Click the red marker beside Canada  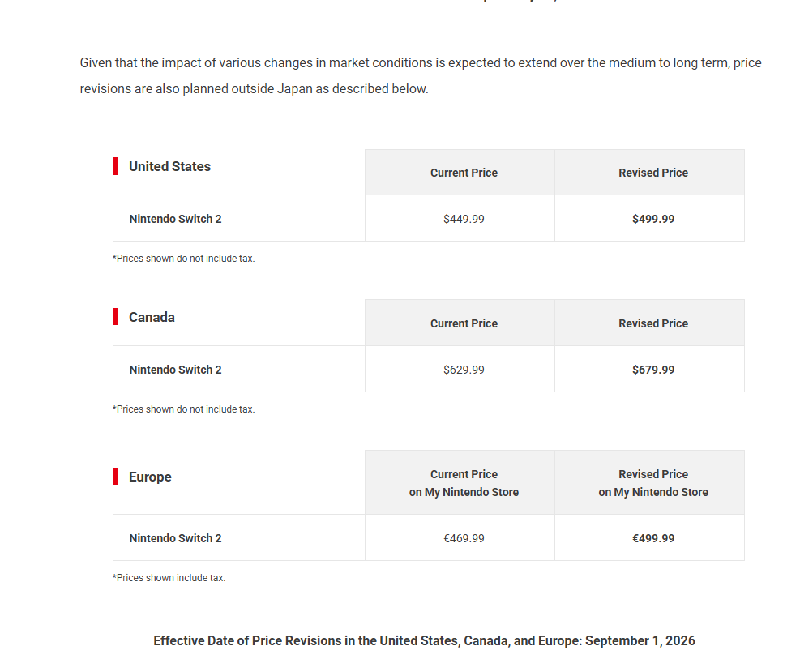(115, 317)
